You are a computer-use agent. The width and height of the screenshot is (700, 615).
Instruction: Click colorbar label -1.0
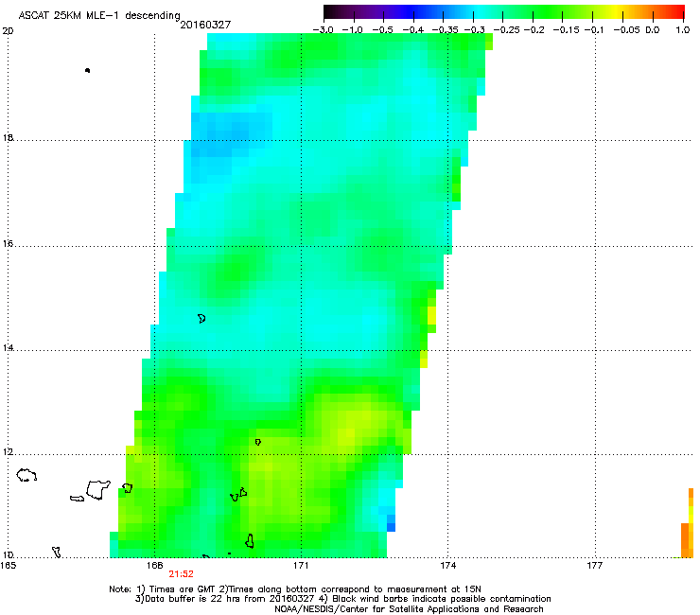tap(352, 30)
